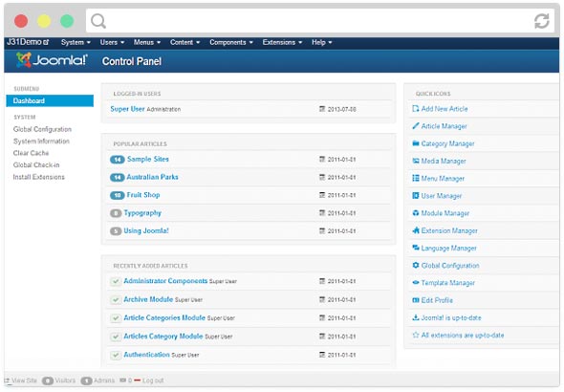Screen dimensions: 564x392
Task: Click Log out in the footer
Action: [153, 381]
